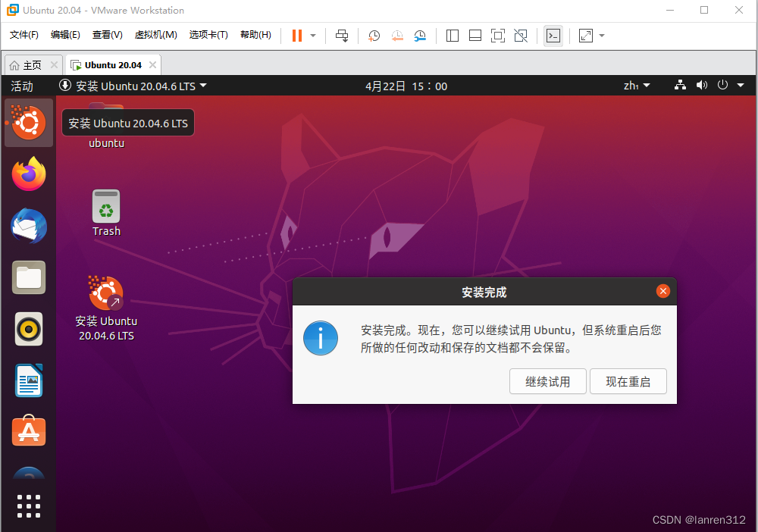Click the 安装完成 dialog title
The image size is (758, 532).
484,292
